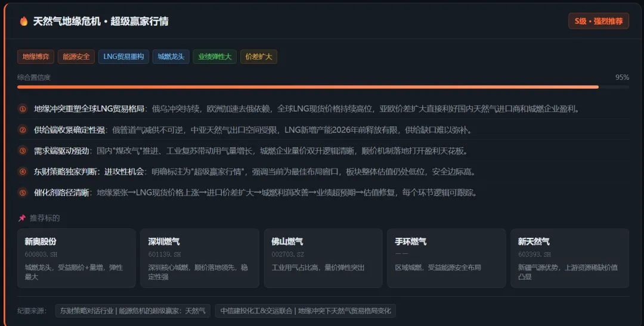The height and width of the screenshot is (326, 644).
Task: Click stock code 600803.SH
Action: 41,254
